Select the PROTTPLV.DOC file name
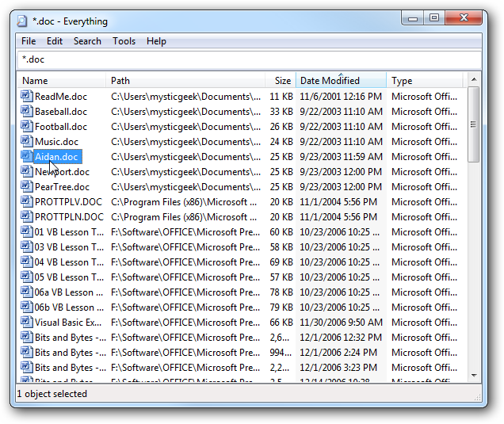Screen dimensions: 504x424 coord(68,202)
